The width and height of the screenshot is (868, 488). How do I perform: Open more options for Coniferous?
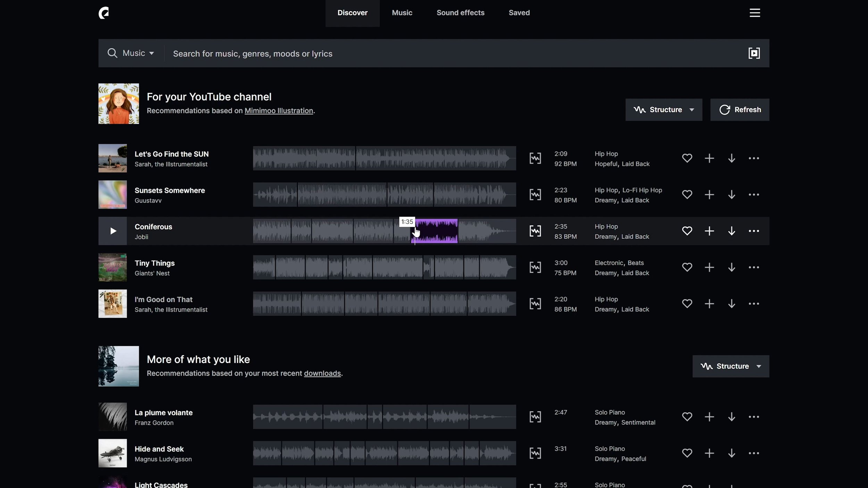(x=753, y=231)
